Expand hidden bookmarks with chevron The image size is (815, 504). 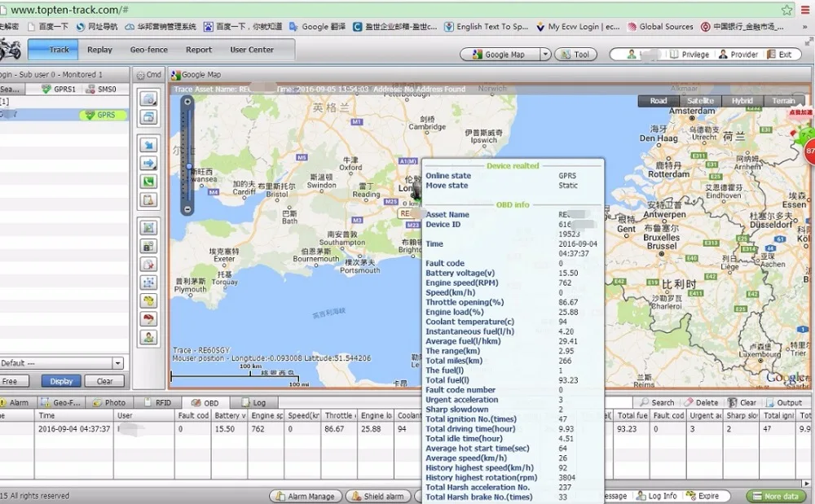tap(804, 27)
